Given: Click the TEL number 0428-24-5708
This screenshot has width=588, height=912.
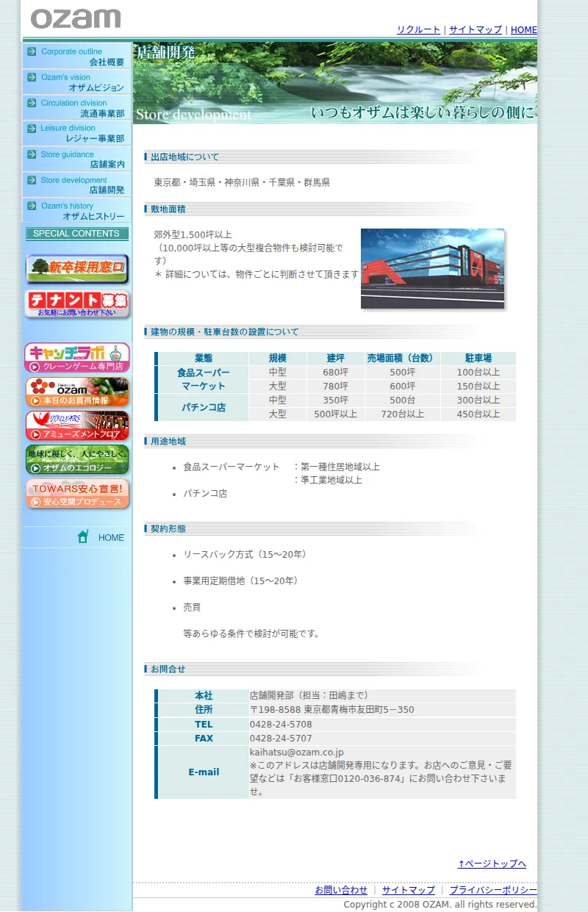Looking at the screenshot, I should pos(281,725).
